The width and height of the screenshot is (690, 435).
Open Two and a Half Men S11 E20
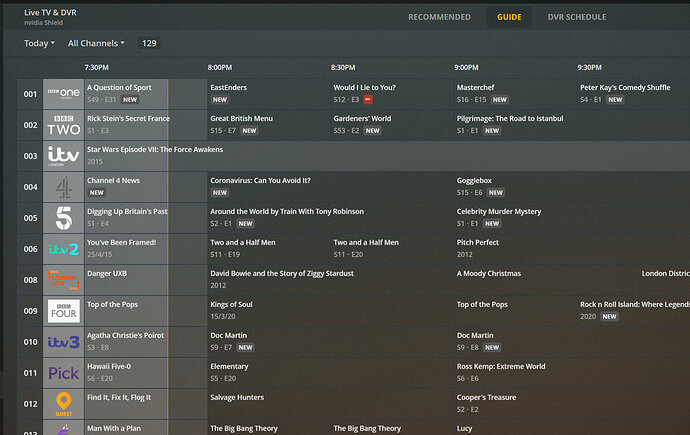(x=392, y=249)
